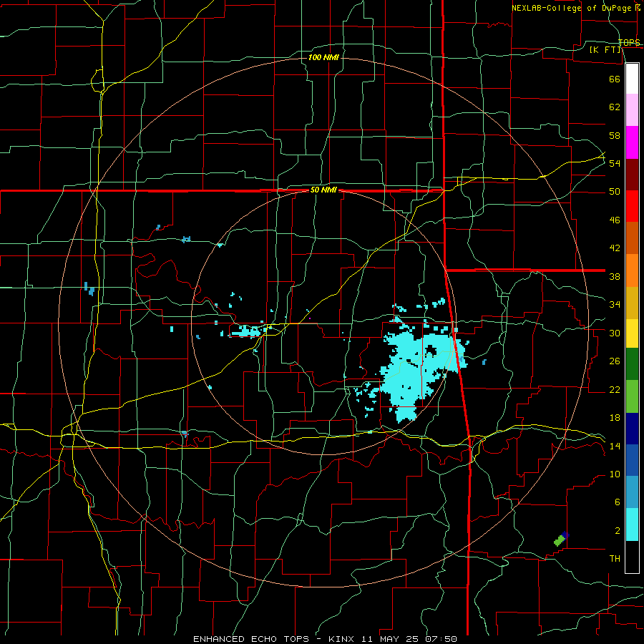Click the navy blue legend swatch
Screen dimensions: 644x644
tap(632, 429)
